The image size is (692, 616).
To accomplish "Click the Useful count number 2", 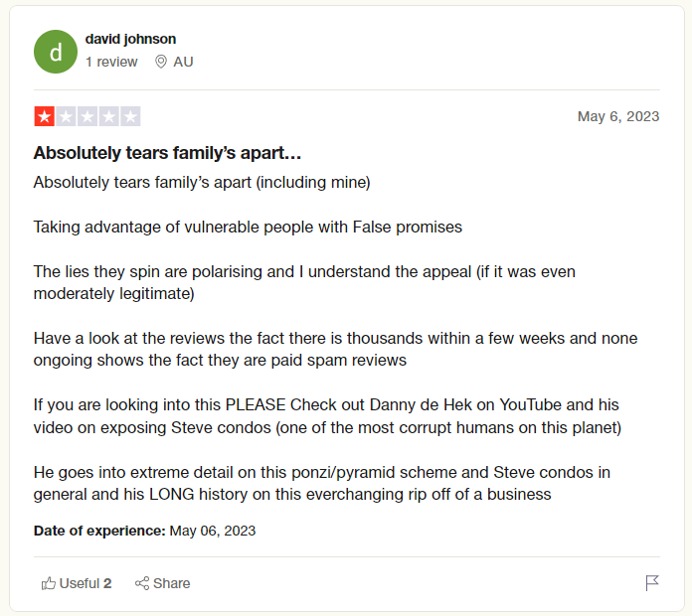I will click(107, 583).
